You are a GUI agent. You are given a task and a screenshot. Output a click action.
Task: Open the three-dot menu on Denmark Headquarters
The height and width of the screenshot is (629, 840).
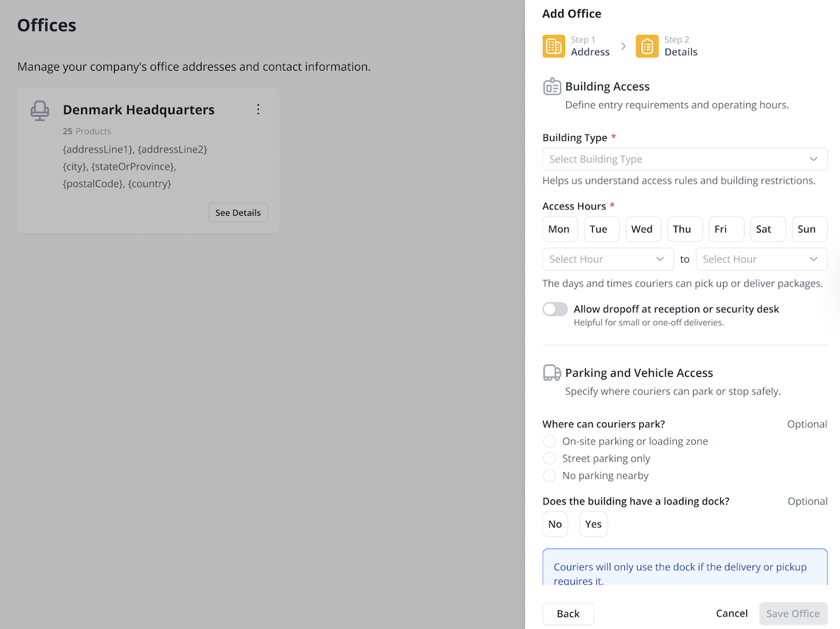pyautogui.click(x=258, y=109)
